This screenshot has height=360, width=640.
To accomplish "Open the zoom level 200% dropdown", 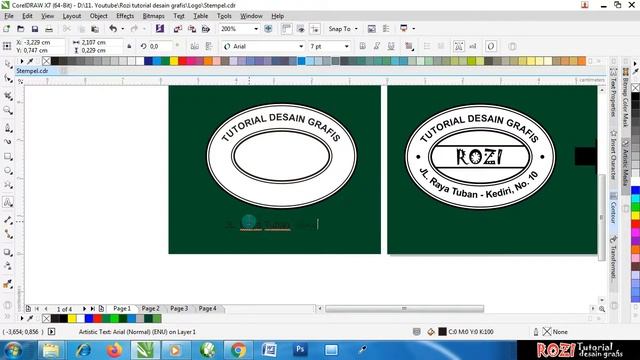I will pyautogui.click(x=256, y=29).
